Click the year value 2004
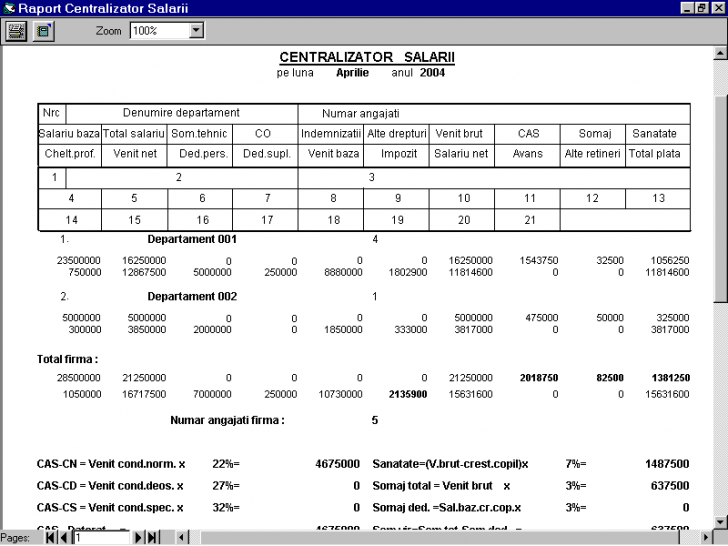The width and height of the screenshot is (728, 546). coord(432,72)
